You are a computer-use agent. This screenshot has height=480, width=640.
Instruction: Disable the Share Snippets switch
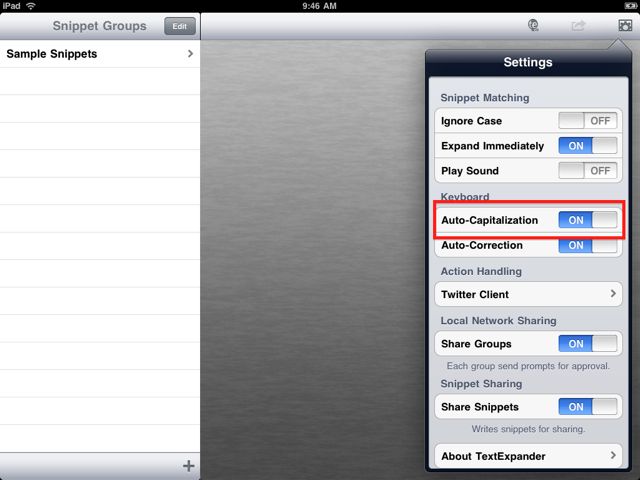click(588, 407)
